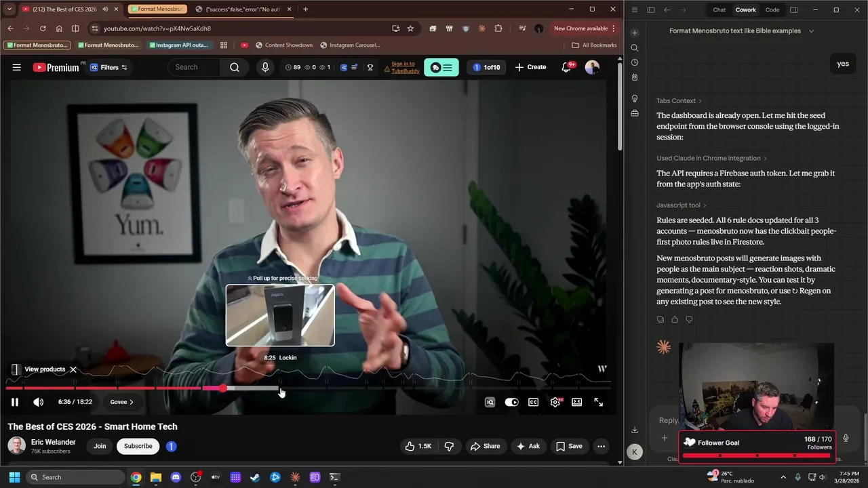
Task: Open video player settings gear
Action: 555,402
